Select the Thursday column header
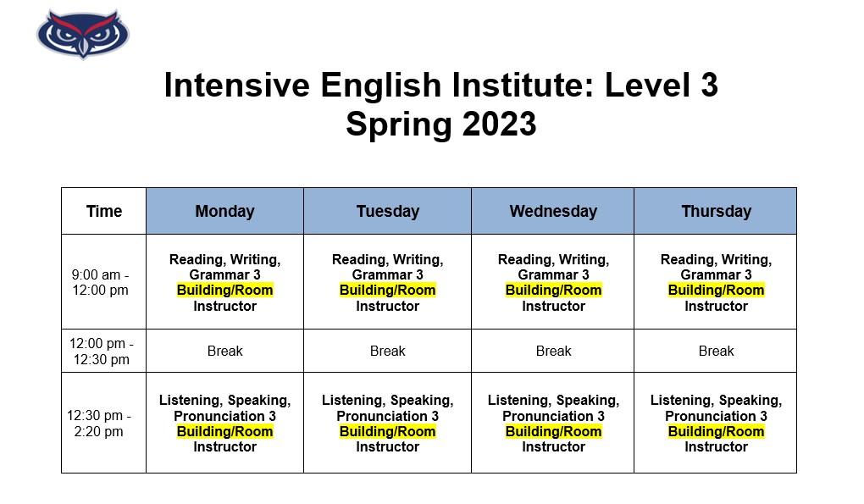Viewport: 864px width, 504px height. 716,211
